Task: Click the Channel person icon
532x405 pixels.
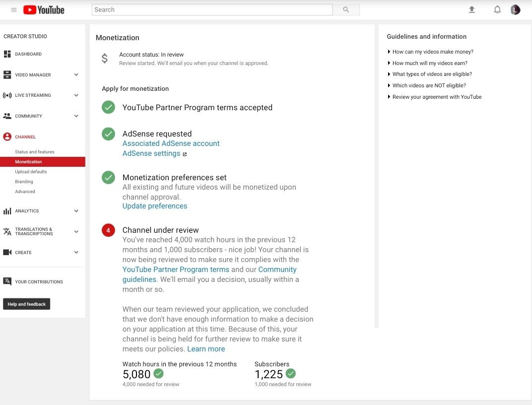Action: (x=7, y=136)
